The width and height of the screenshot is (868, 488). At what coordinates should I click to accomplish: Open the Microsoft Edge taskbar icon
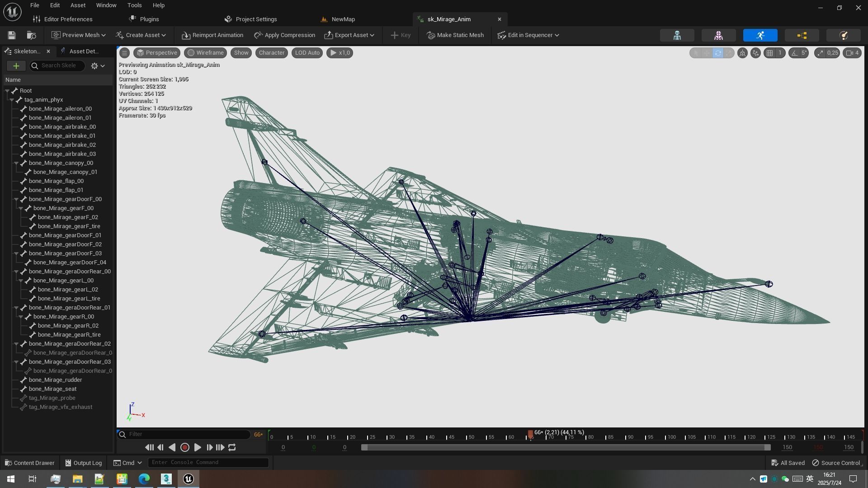click(144, 479)
